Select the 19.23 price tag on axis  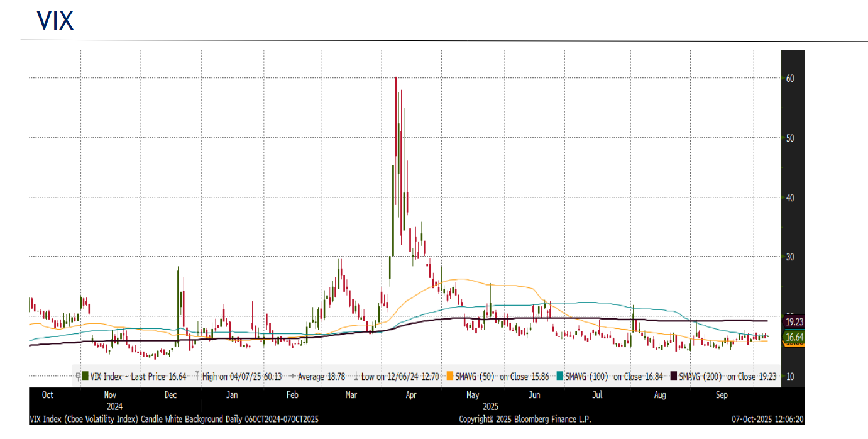[x=793, y=321]
